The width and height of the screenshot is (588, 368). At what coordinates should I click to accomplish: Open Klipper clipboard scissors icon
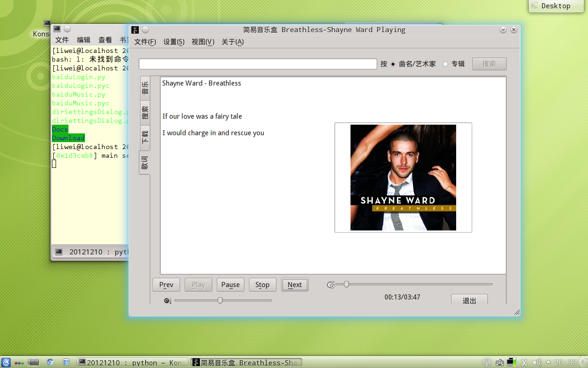pyautogui.click(x=524, y=362)
